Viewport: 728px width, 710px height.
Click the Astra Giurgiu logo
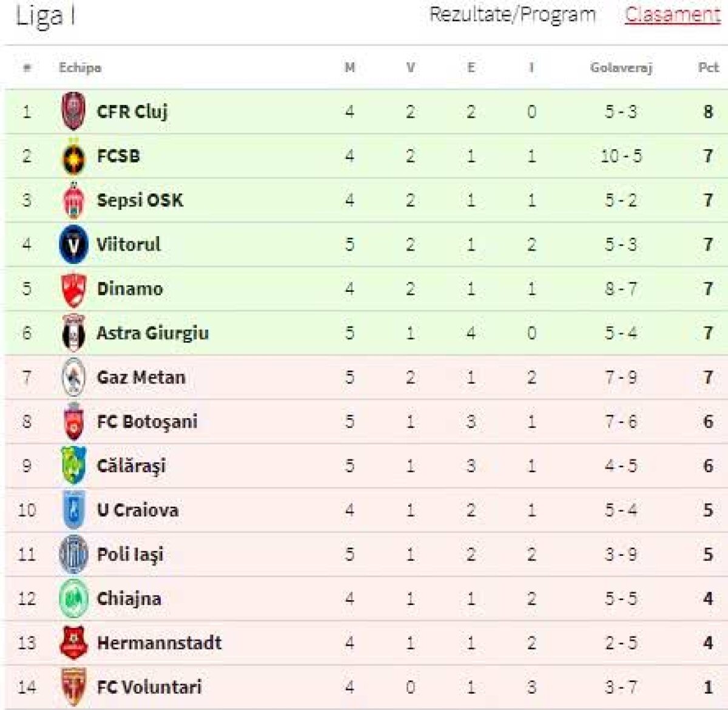(74, 333)
